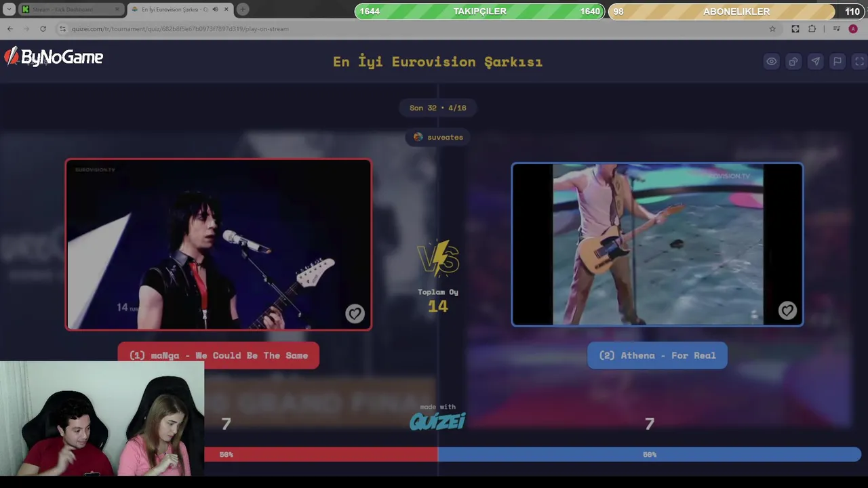The width and height of the screenshot is (868, 488).
Task: Open the black-and-white extension icon
Action: pos(795,28)
